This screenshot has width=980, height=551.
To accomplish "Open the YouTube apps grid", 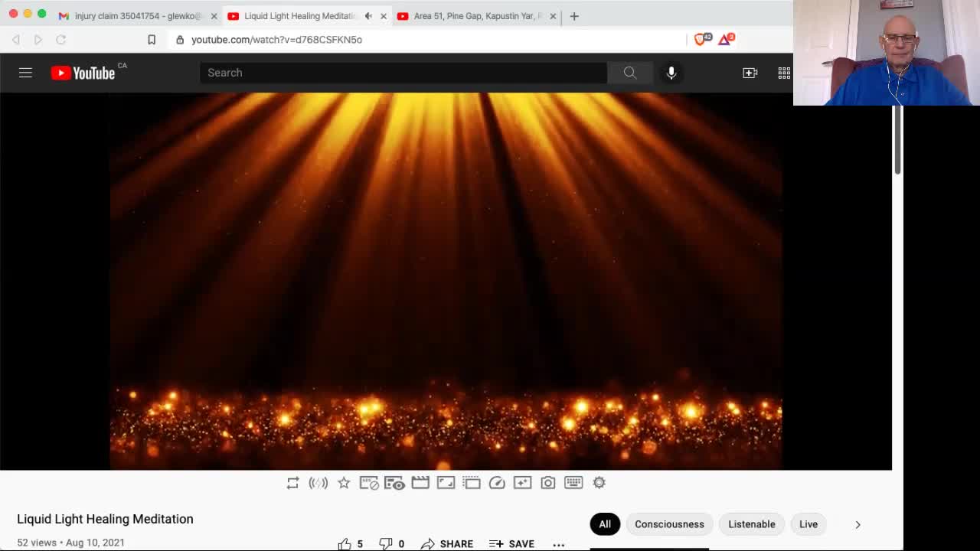I will (784, 73).
